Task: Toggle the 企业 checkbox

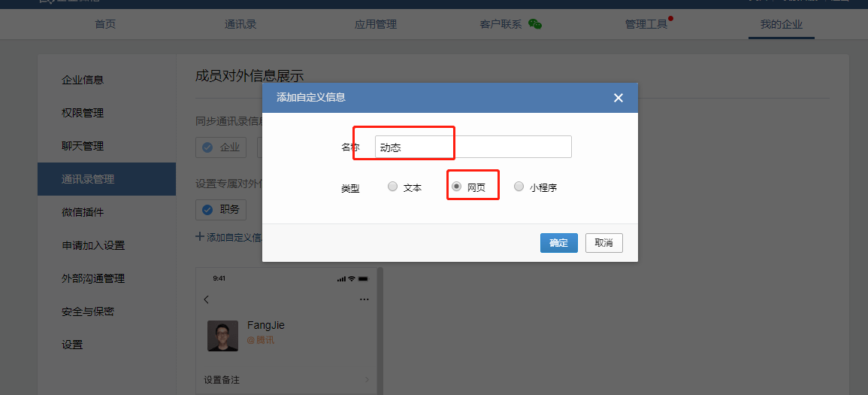Action: click(207, 147)
